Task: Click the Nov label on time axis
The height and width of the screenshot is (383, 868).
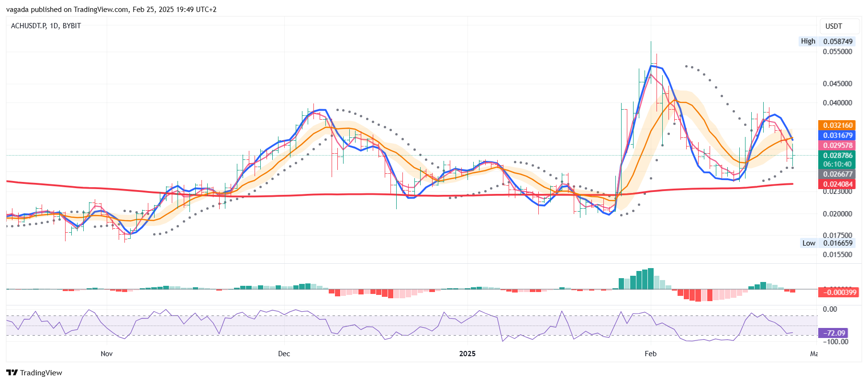Action: tap(107, 354)
